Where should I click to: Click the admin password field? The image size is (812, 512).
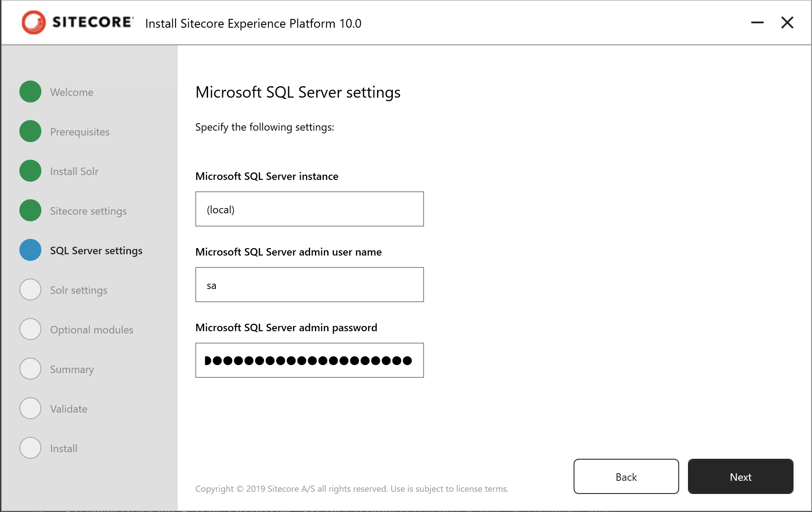[x=310, y=360]
